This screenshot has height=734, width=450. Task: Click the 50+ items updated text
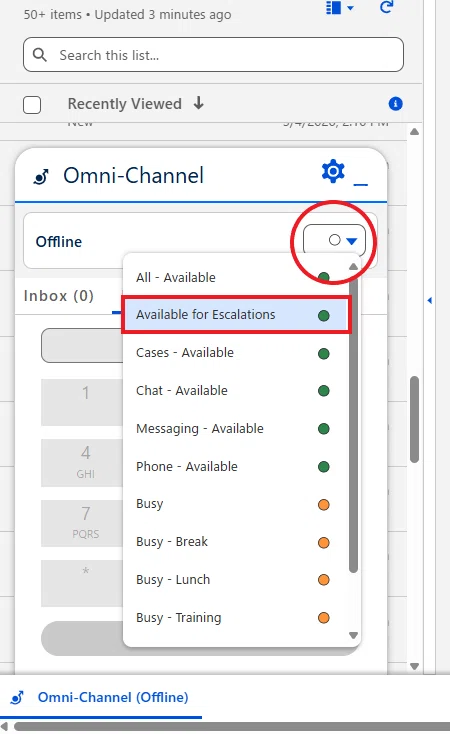tap(127, 15)
